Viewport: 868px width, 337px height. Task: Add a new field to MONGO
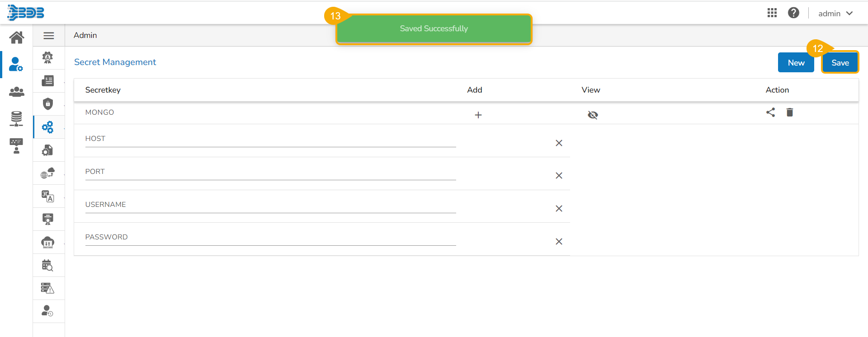click(478, 115)
